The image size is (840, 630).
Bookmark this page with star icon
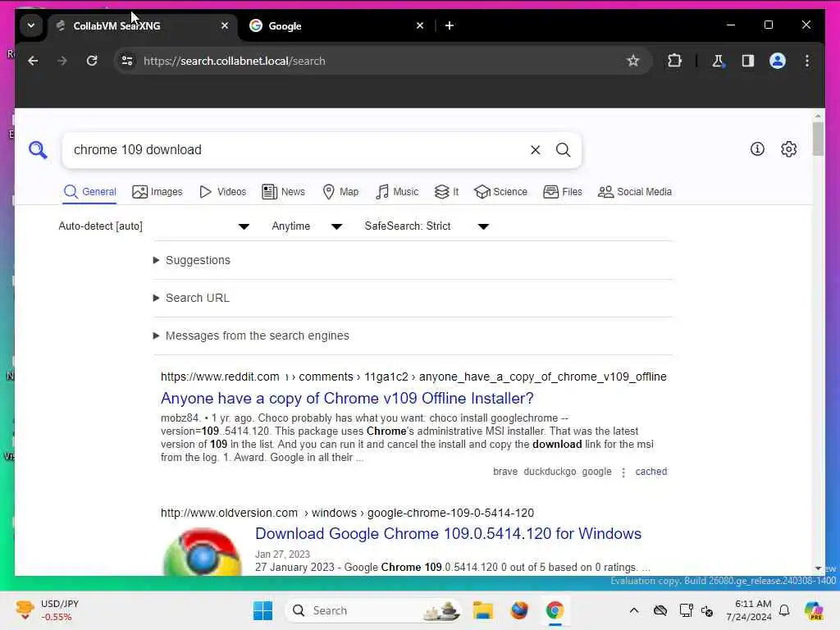tap(633, 61)
